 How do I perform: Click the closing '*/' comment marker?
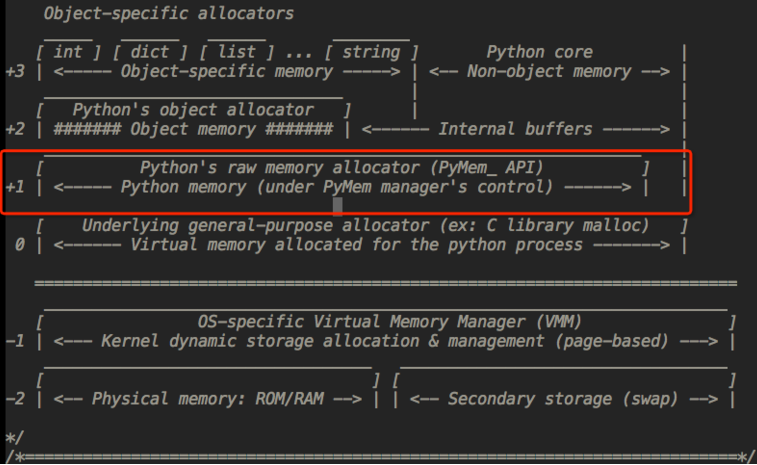[14, 438]
